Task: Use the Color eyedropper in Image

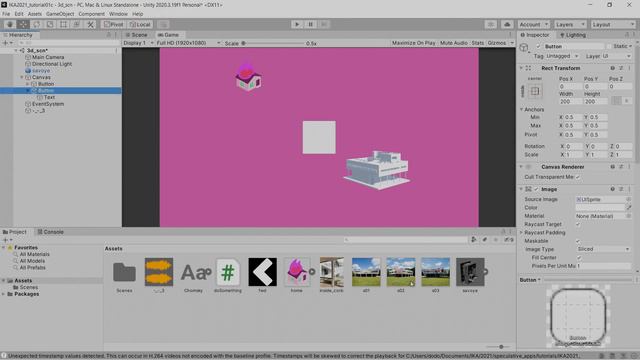Action: tap(628, 208)
